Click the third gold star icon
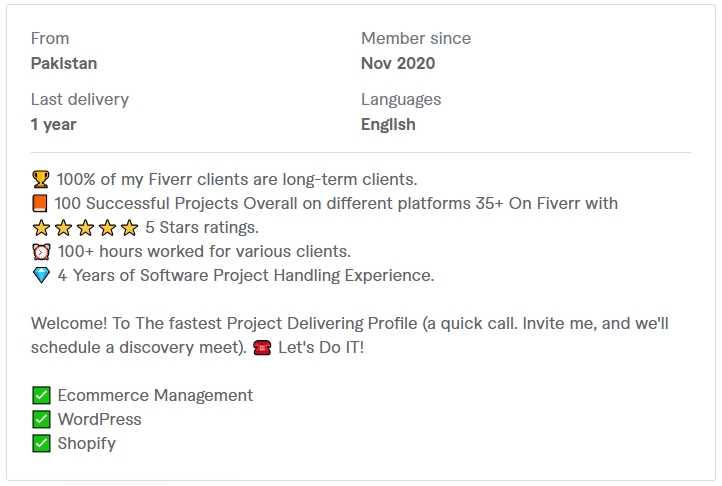The image size is (722, 486). click(x=85, y=228)
